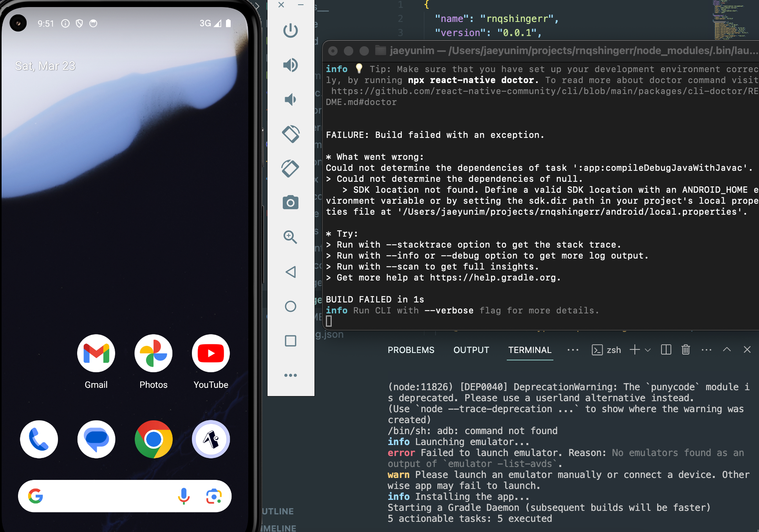
Task: Tap the Google search bar field
Action: (x=125, y=496)
